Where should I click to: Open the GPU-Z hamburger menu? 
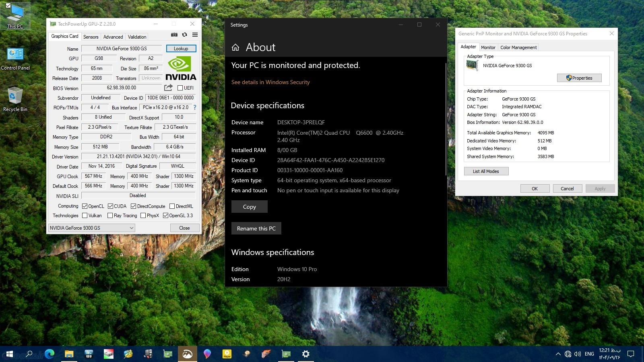click(195, 35)
